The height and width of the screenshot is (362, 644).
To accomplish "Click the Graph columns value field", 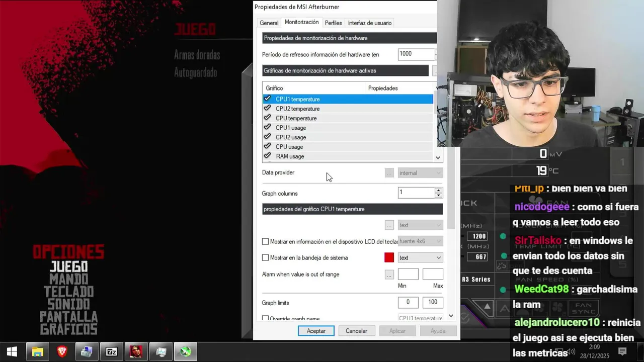I will (416, 193).
